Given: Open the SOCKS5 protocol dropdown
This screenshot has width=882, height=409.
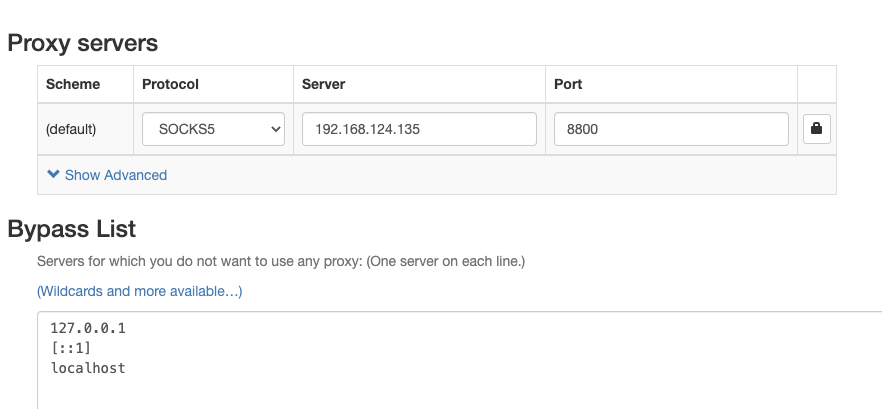Looking at the screenshot, I should click(x=213, y=129).
